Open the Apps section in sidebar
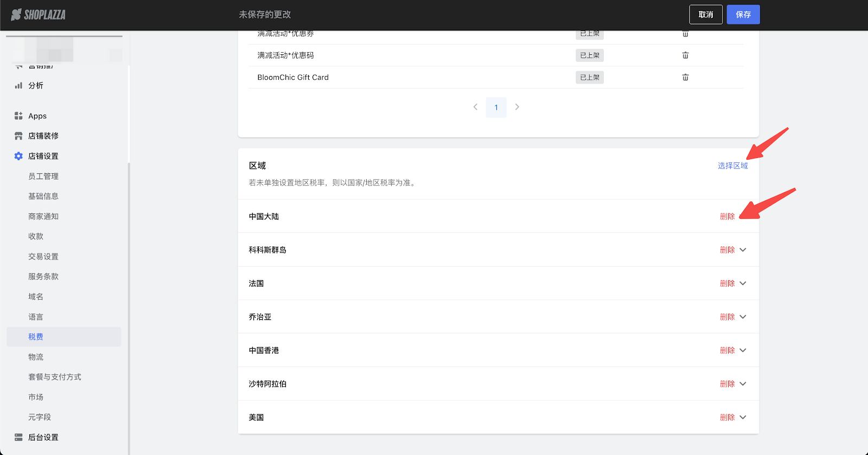This screenshot has width=868, height=455. 37,116
